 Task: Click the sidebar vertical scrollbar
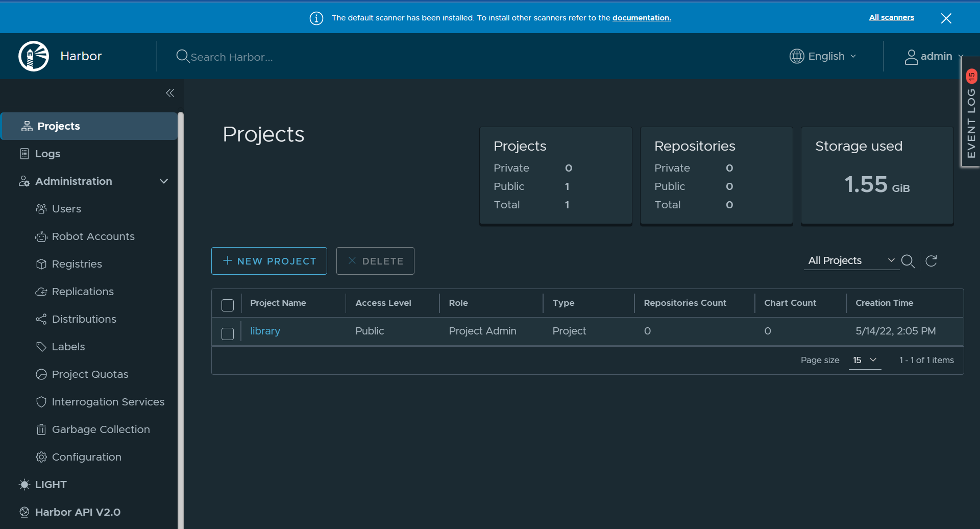point(181,320)
